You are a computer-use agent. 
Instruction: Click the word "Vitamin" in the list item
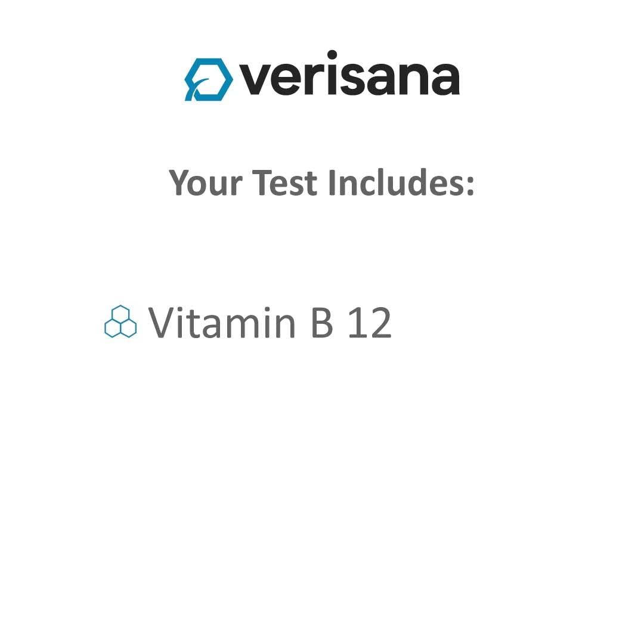221,323
